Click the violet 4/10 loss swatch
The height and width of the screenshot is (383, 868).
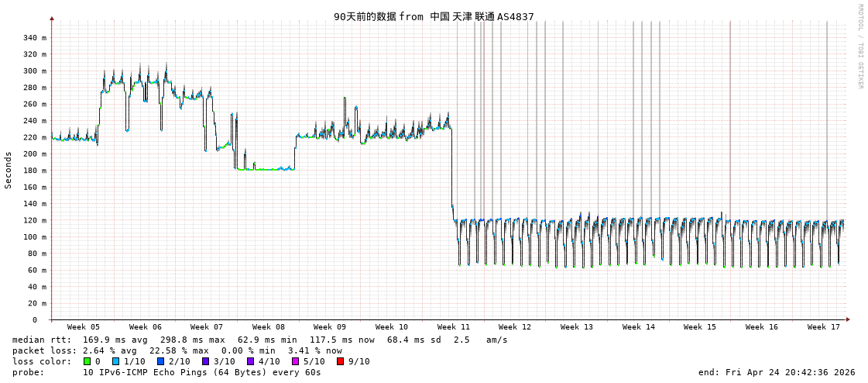pyautogui.click(x=250, y=361)
